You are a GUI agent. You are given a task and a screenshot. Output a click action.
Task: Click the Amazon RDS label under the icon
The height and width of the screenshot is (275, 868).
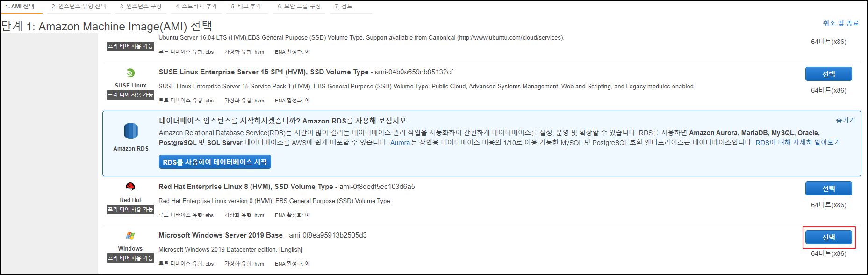coord(131,149)
